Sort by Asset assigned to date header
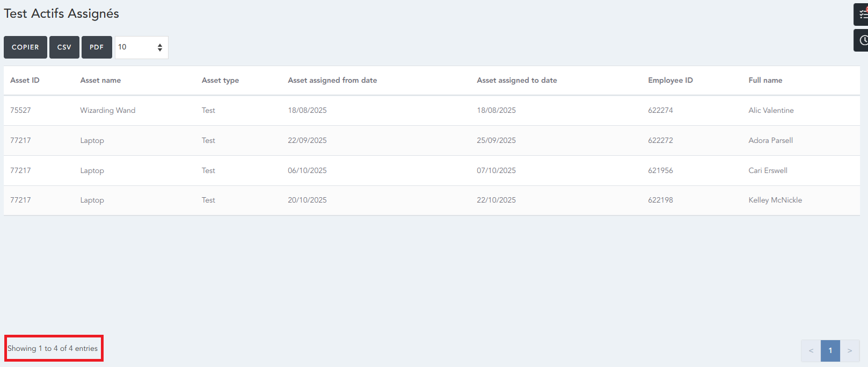 click(516, 80)
